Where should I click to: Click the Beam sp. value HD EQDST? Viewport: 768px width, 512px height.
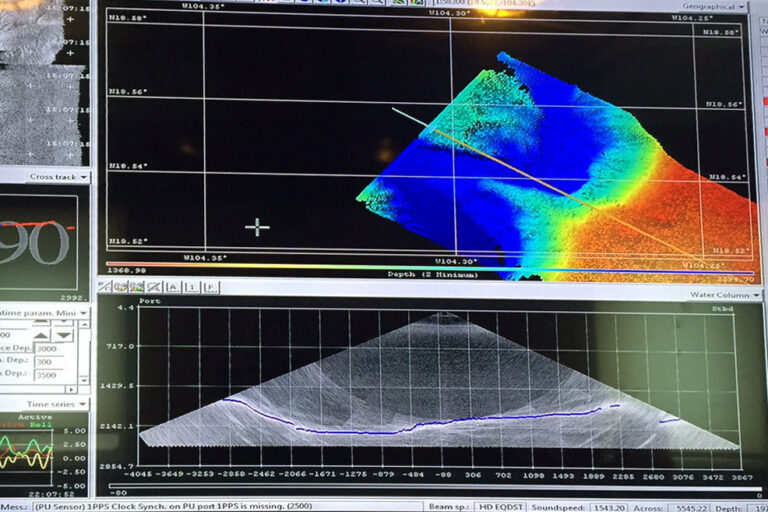[501, 508]
